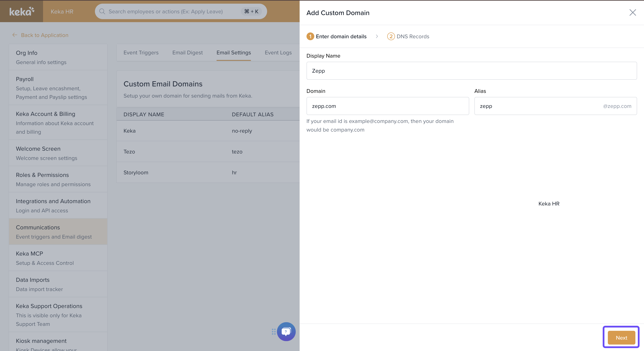
Task: Select the Communications section
Action: (58, 232)
